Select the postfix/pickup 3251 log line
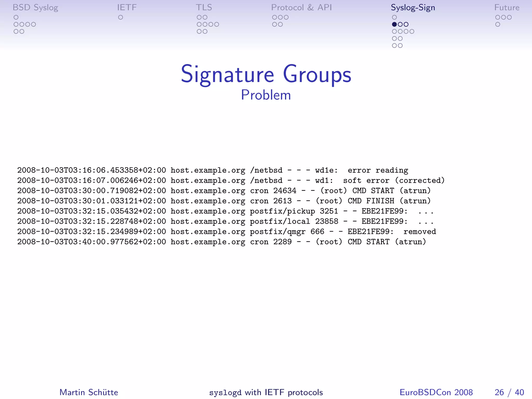 point(225,211)
